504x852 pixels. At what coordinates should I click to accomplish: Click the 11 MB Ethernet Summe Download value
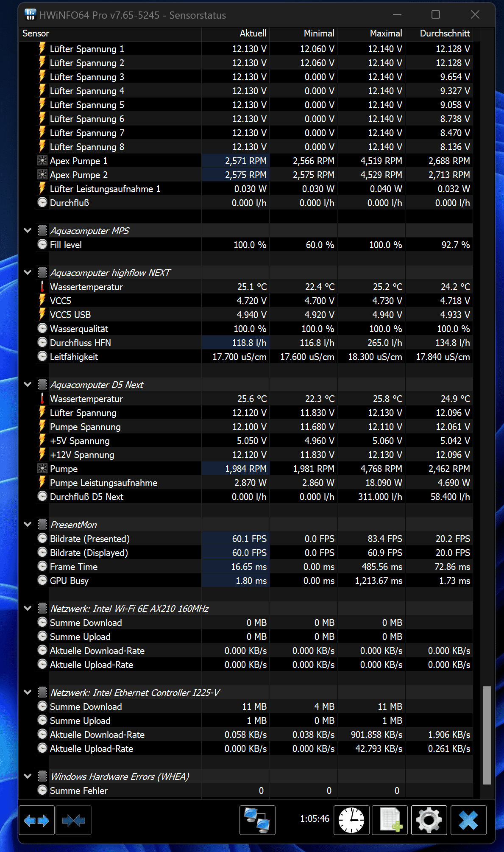tap(254, 707)
